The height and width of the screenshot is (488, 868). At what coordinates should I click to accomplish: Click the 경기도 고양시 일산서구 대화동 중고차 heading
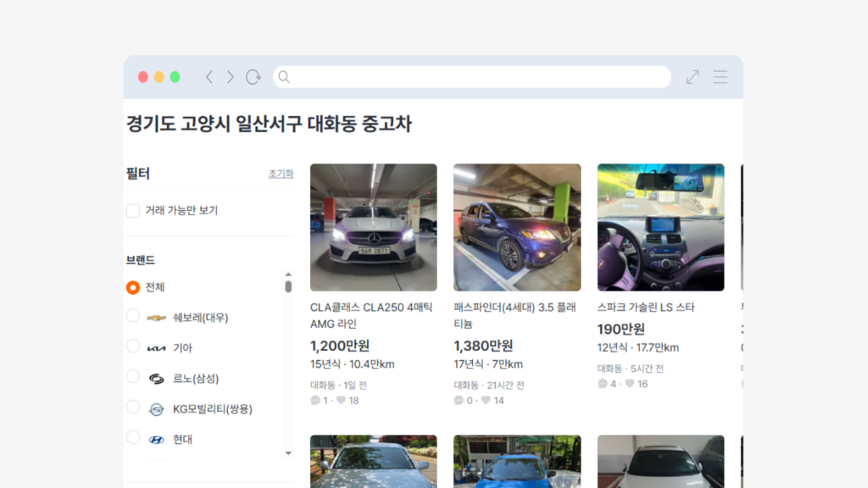[269, 124]
